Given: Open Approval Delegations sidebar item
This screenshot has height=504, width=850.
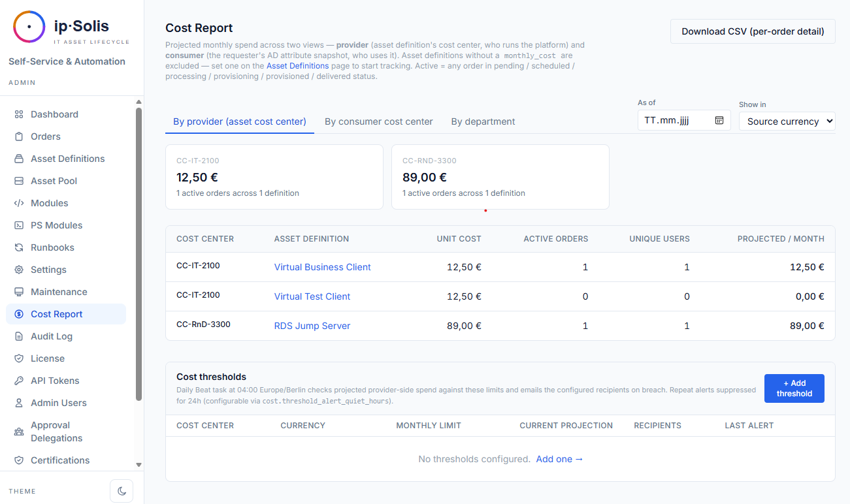Looking at the screenshot, I should (66, 432).
